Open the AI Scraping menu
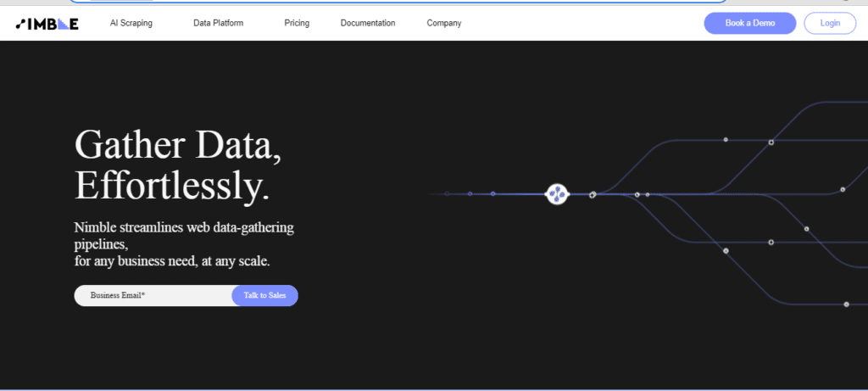 point(131,23)
